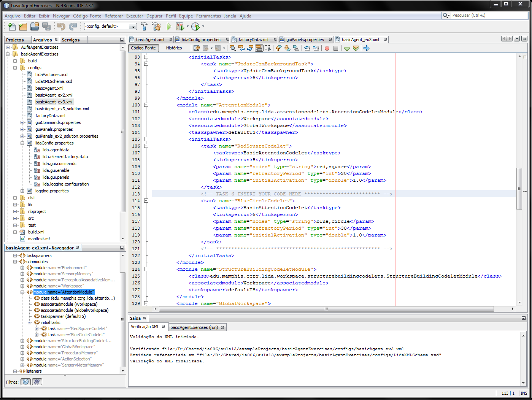The image size is (532, 400).
Task: Start macro recording with red circle
Action: [x=327, y=48]
